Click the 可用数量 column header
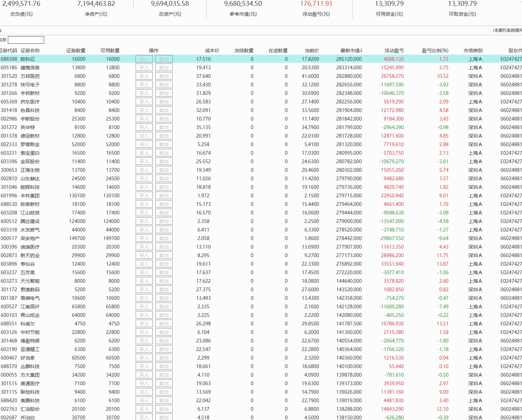Viewport: 522px width, 420px height. [x=110, y=51]
